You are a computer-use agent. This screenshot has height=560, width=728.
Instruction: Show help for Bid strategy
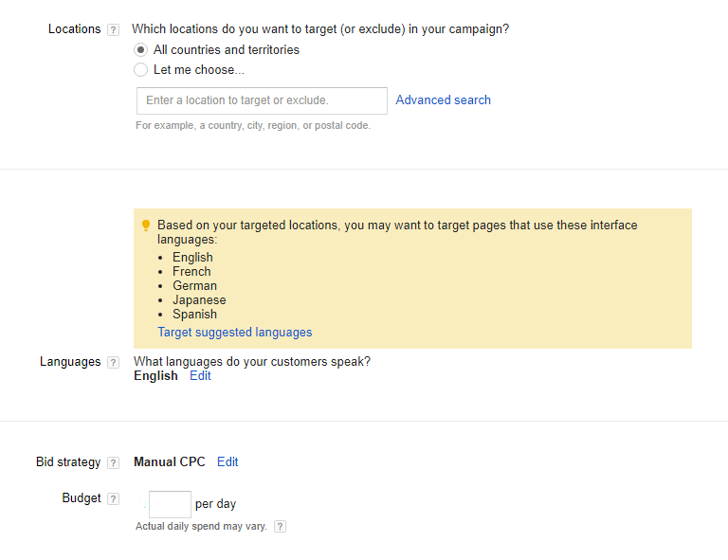pos(113,463)
